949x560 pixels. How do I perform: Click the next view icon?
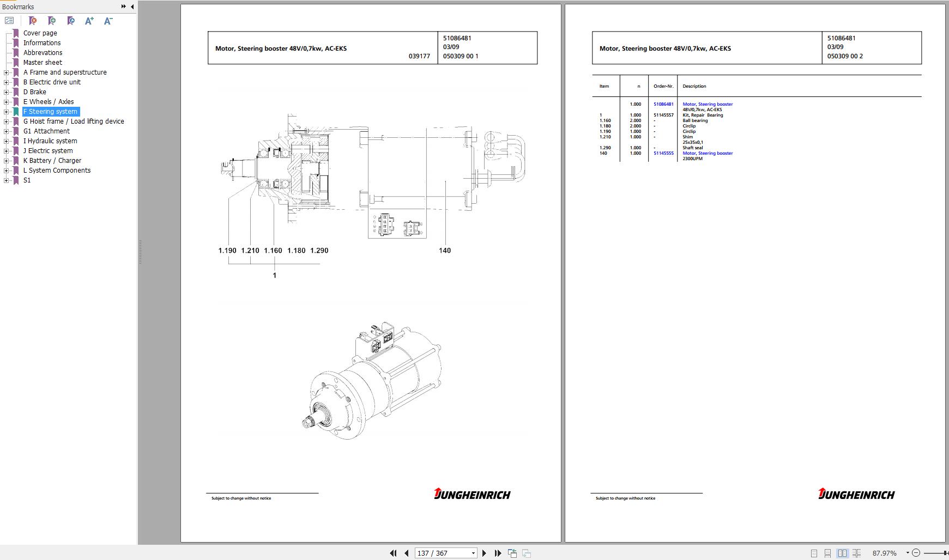pos(527,553)
